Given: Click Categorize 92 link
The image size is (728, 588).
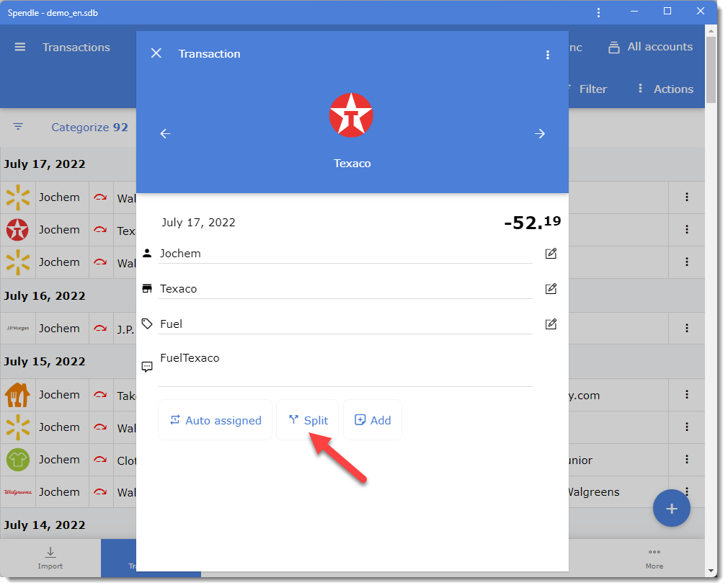Looking at the screenshot, I should click(x=89, y=127).
